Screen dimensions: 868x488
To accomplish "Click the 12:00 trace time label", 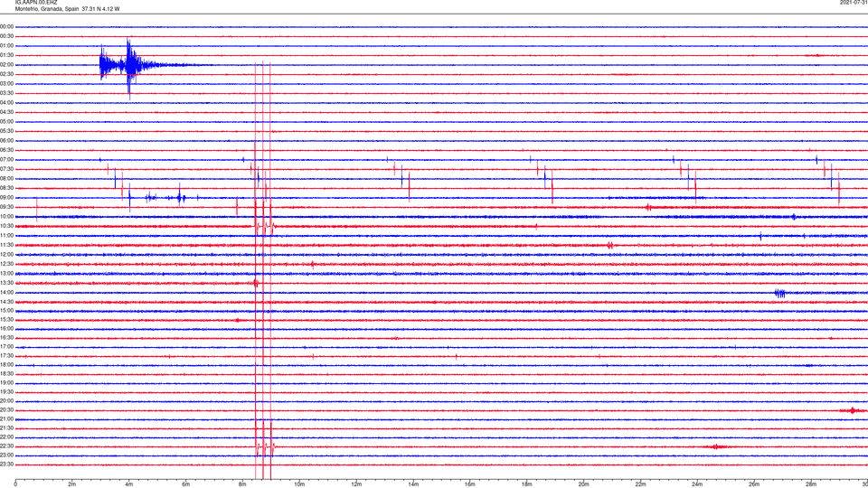I will pos(6,255).
